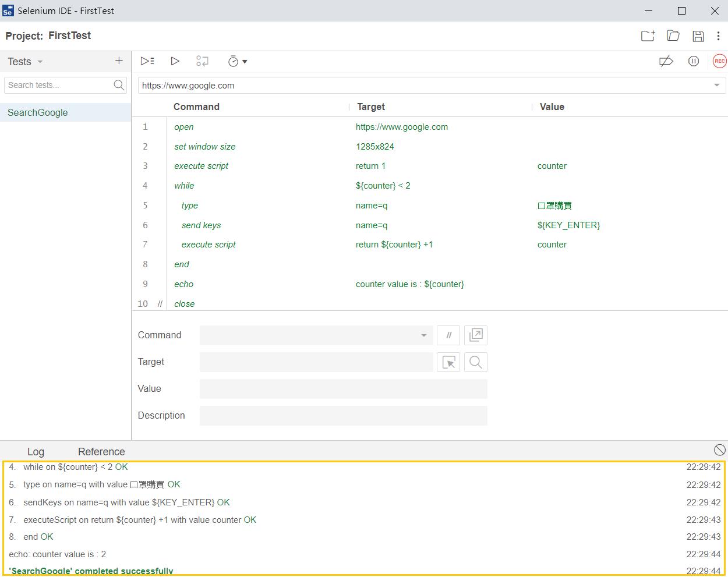Toggle pause on exceptions
The height and width of the screenshot is (577, 728).
(694, 61)
